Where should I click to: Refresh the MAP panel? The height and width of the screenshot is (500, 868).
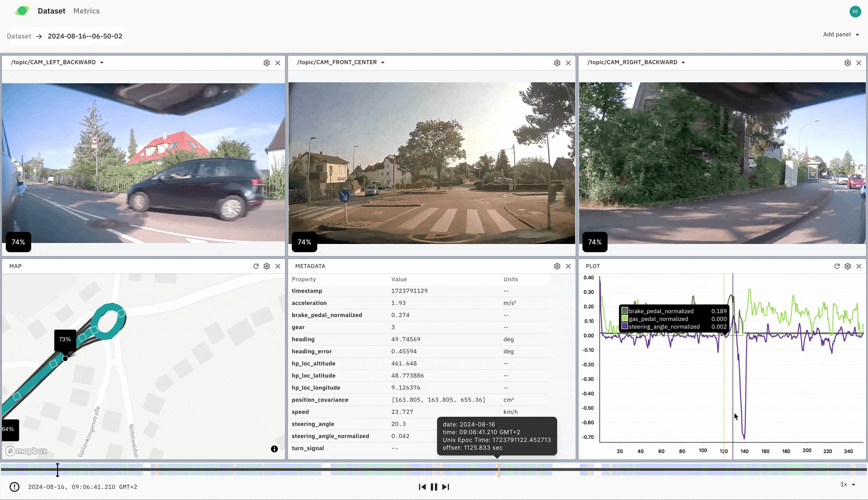(256, 266)
